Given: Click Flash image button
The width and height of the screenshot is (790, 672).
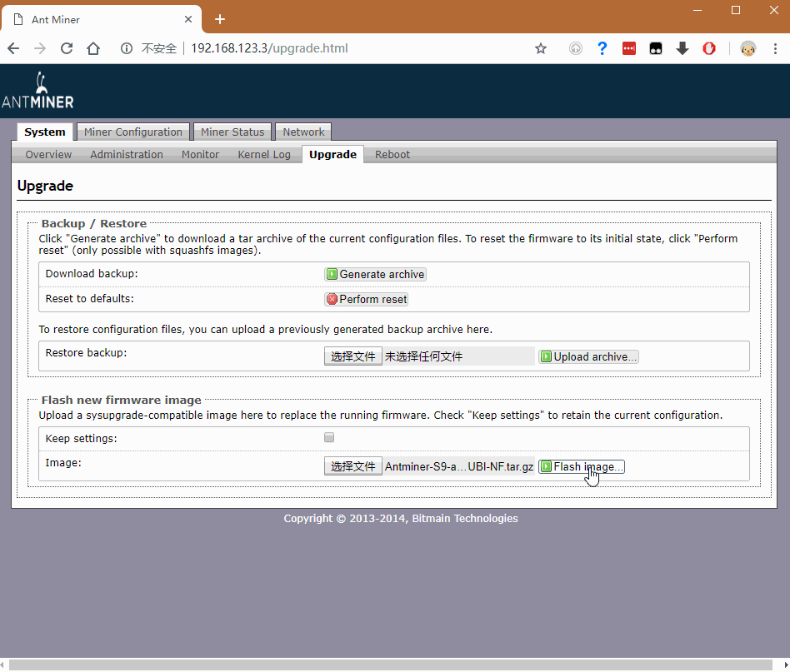Looking at the screenshot, I should 582,466.
